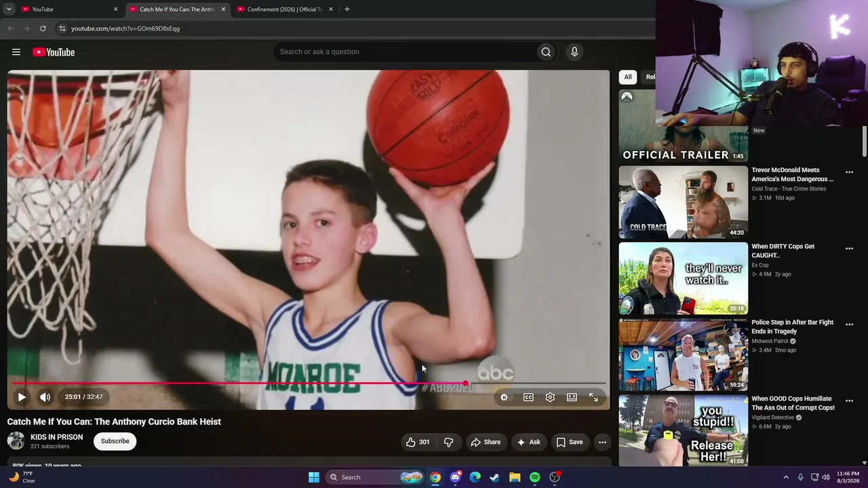This screenshot has height=488, width=868.
Task: Switch to the Confinement (2026) tab
Action: (x=285, y=9)
